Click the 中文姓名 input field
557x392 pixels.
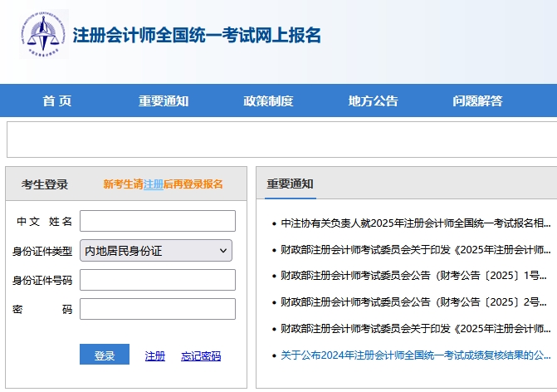pyautogui.click(x=157, y=222)
